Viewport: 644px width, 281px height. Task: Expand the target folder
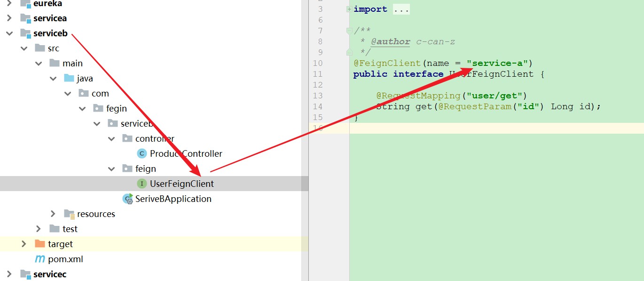pos(24,244)
